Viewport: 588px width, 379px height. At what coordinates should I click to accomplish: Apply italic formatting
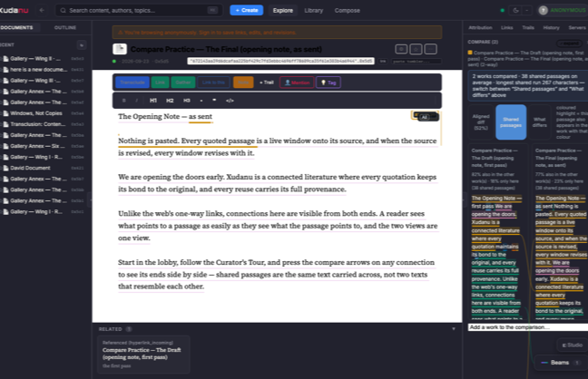pyautogui.click(x=136, y=101)
